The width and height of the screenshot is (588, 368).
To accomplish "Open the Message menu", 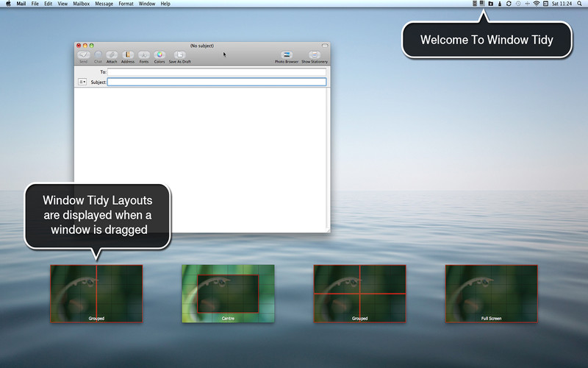I will (x=104, y=4).
